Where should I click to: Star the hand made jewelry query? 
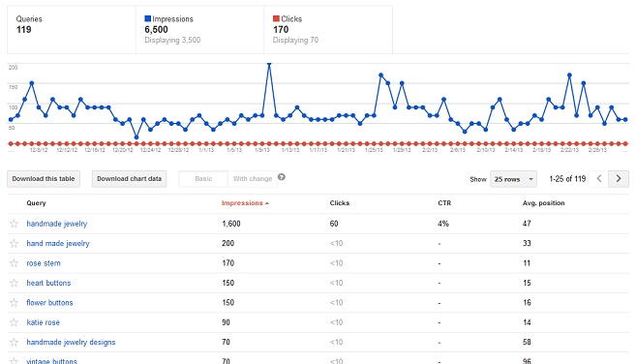(x=14, y=244)
